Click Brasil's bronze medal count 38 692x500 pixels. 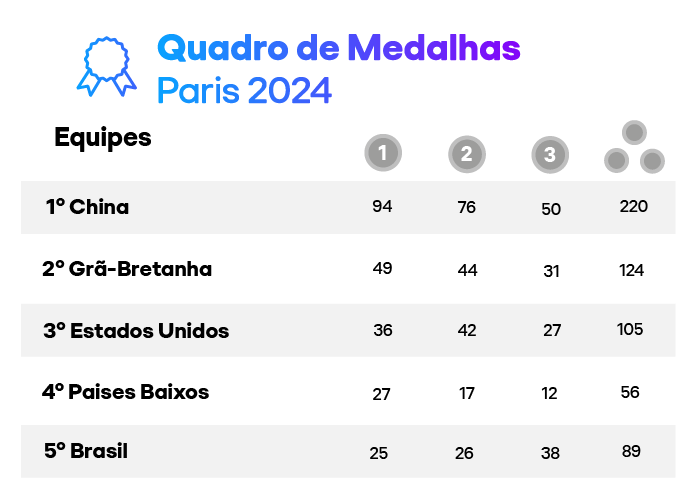pyautogui.click(x=550, y=453)
